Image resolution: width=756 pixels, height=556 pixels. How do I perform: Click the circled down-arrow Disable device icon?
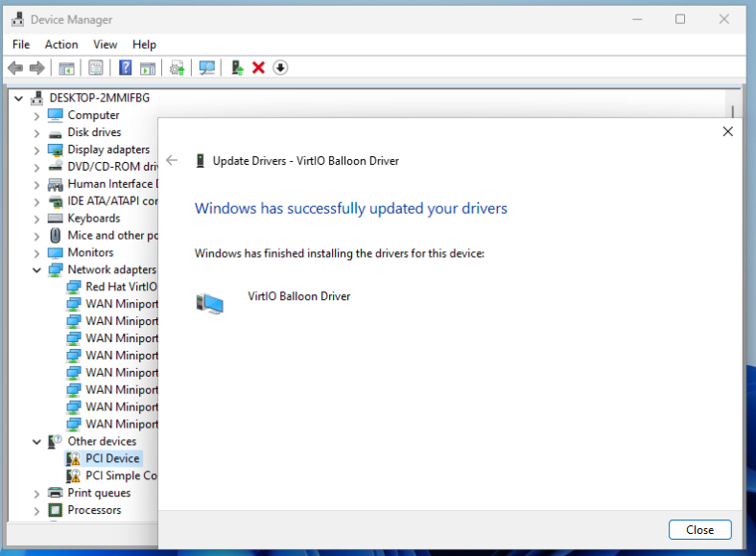280,68
